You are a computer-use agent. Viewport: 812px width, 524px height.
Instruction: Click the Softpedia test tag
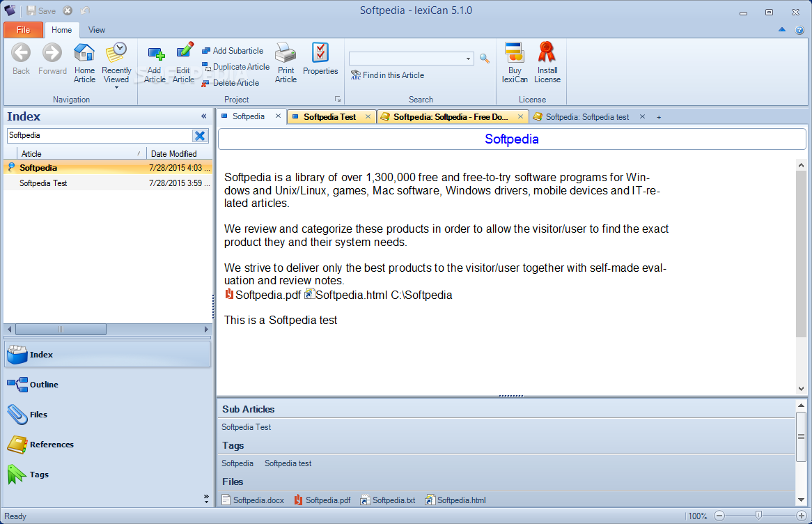click(288, 463)
